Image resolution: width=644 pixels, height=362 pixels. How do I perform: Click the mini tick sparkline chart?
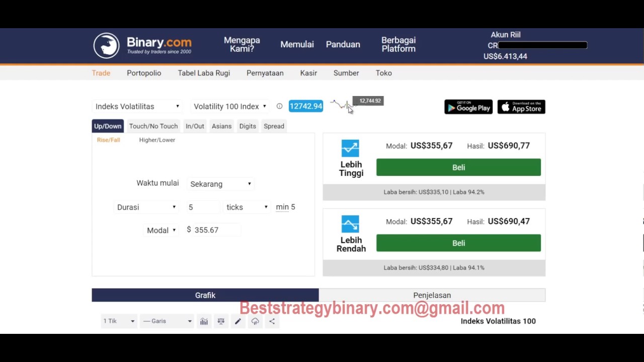pos(343,105)
